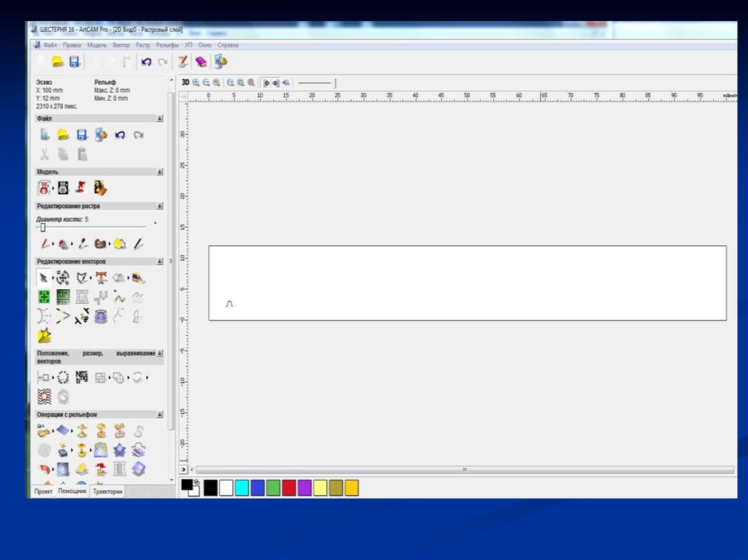This screenshot has width=748, height=560.
Task: Collapse the Редактирование векторов section
Action: [x=160, y=261]
